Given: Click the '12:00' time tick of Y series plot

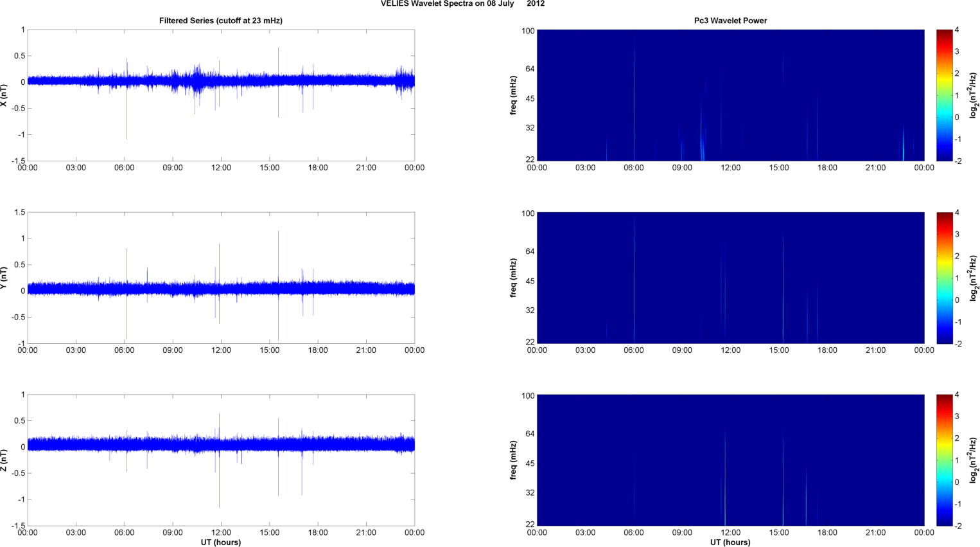Looking at the screenshot, I should 221,350.
